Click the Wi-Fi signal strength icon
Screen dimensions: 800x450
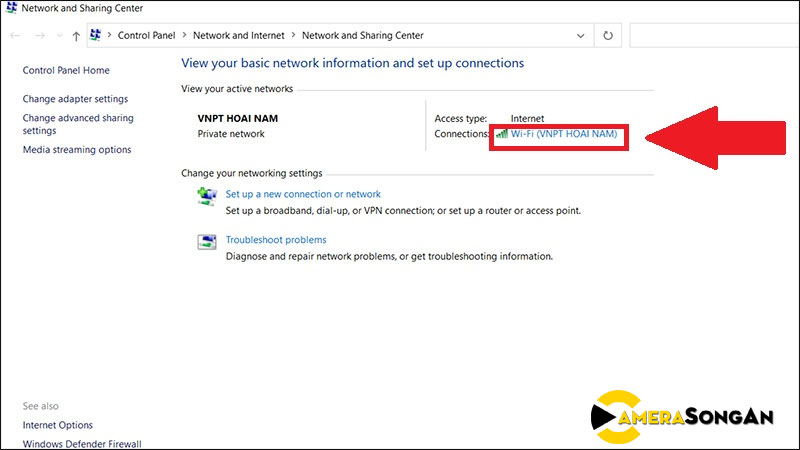502,134
